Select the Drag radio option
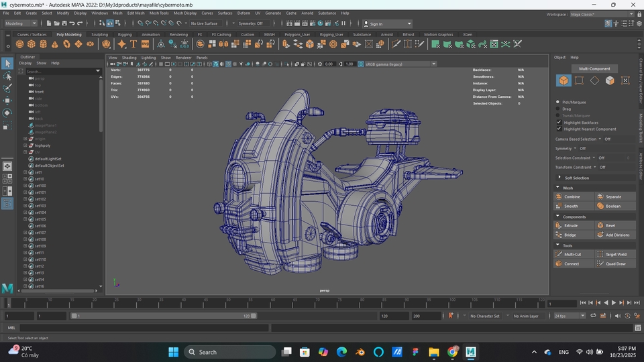Image resolution: width=644 pixels, height=362 pixels. click(x=557, y=109)
